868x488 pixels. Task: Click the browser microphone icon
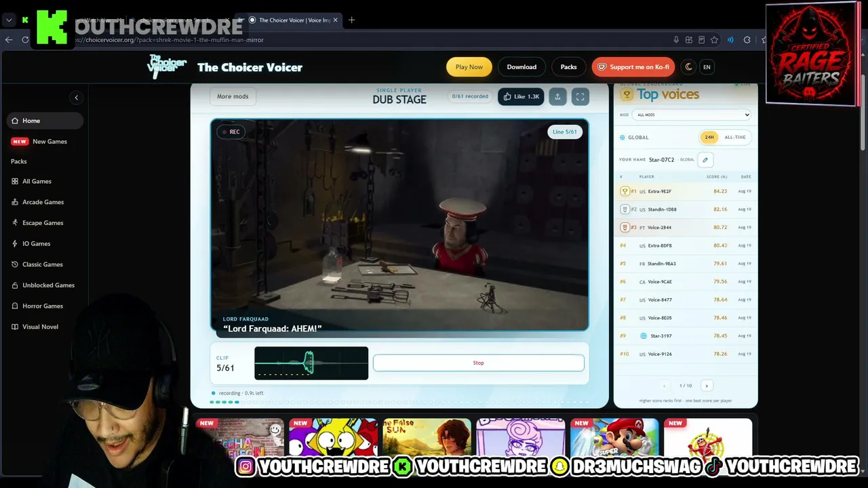coord(676,40)
